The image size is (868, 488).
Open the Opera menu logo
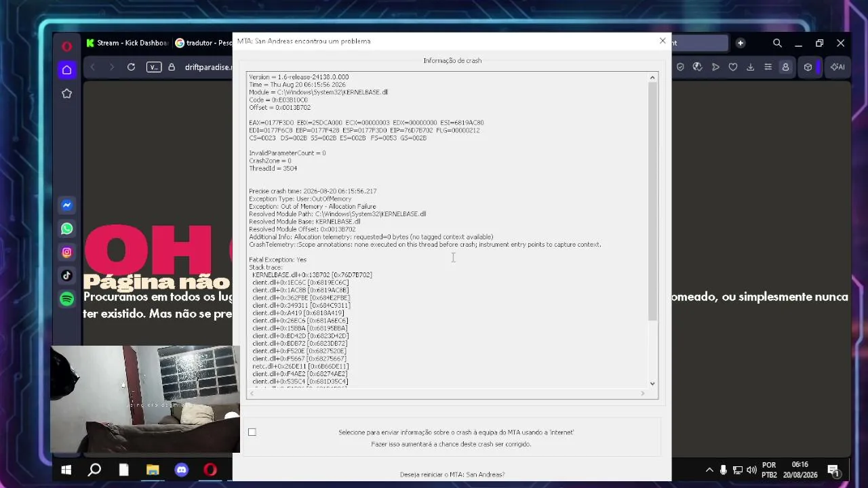coord(66,46)
